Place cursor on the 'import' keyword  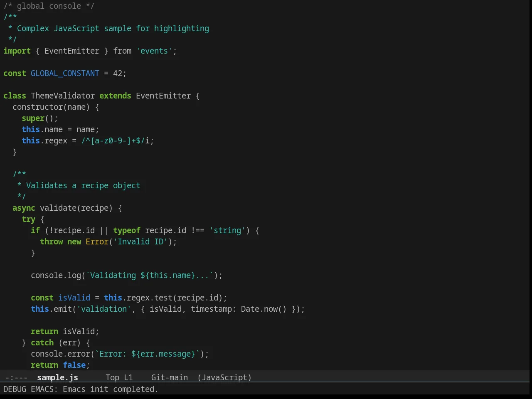coord(17,51)
